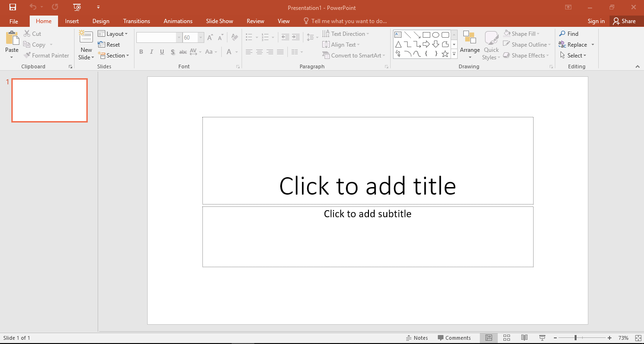Open the Design ribbon tab
Image resolution: width=644 pixels, height=344 pixels.
coord(100,21)
